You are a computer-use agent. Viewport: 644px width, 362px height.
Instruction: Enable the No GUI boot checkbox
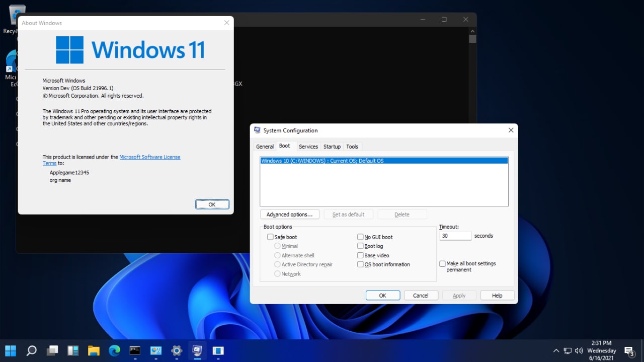point(360,237)
